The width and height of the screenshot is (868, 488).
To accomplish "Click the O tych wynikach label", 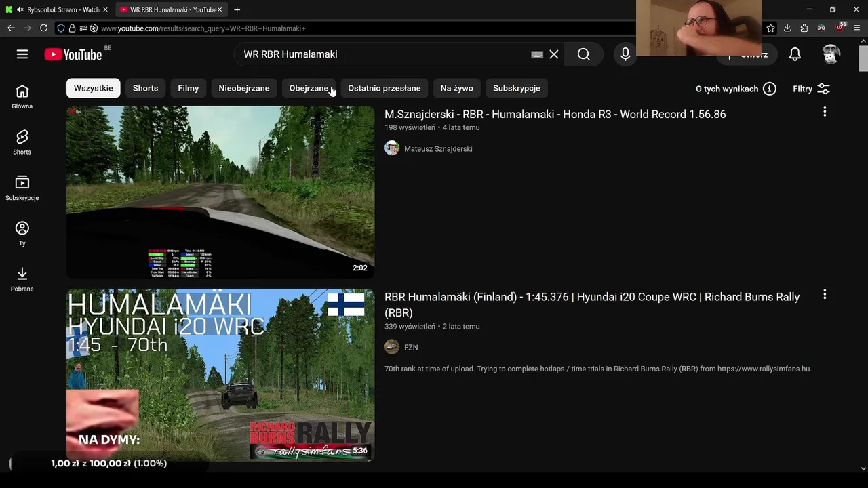I will coord(727,89).
